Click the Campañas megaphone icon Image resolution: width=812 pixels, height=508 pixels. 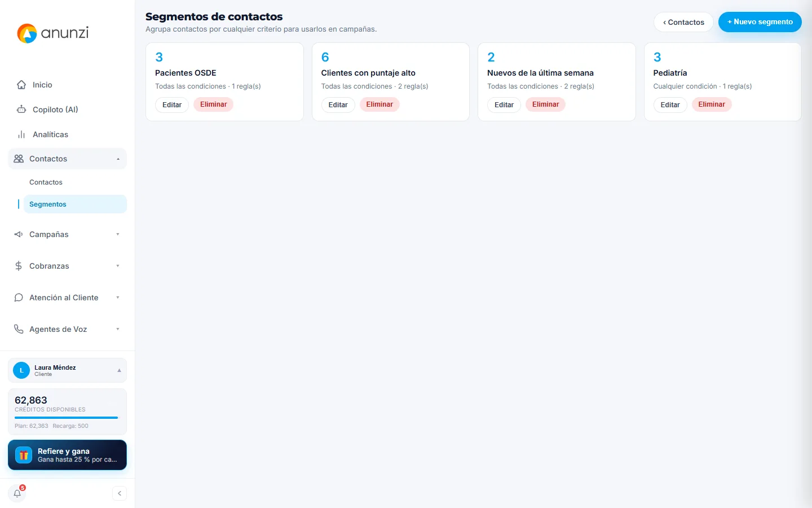coord(19,234)
